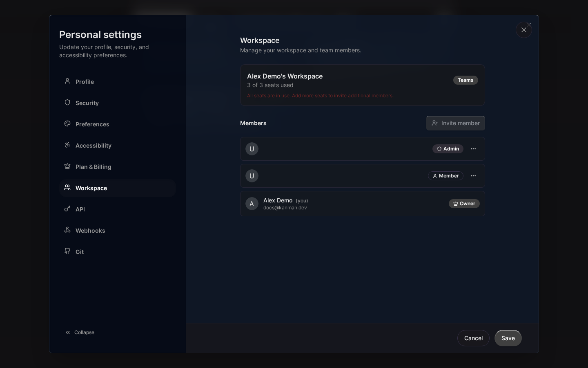
Task: Open overflow menu for the Member row
Action: coord(473,176)
